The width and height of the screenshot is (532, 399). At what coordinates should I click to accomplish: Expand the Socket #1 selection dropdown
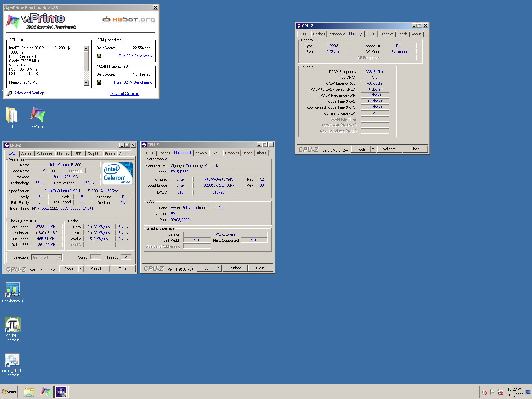point(59,257)
